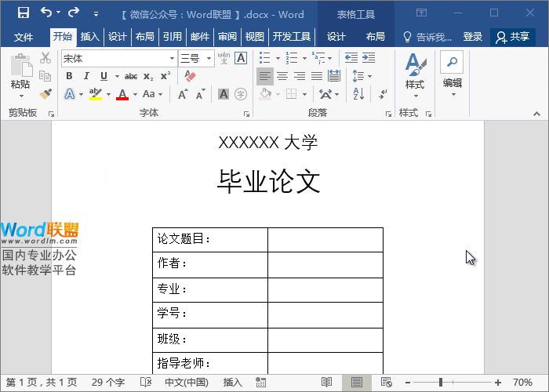Switch to the 插入 tab
Image resolution: width=549 pixels, height=392 pixels.
point(89,37)
